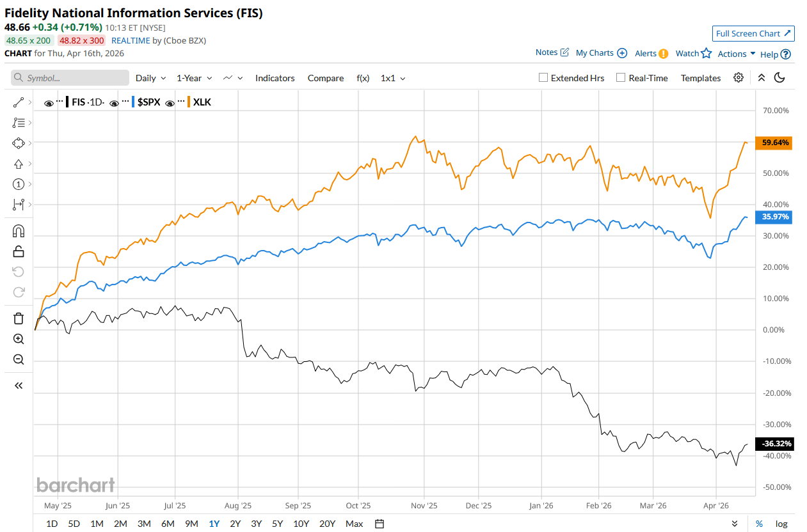Zoom in using the magnifier plus

click(19, 339)
